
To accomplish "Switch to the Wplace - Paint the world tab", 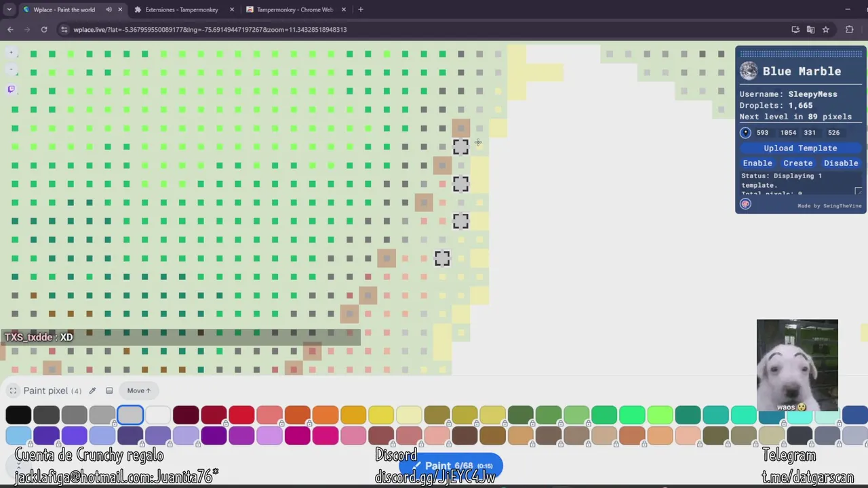I will (x=64, y=9).
